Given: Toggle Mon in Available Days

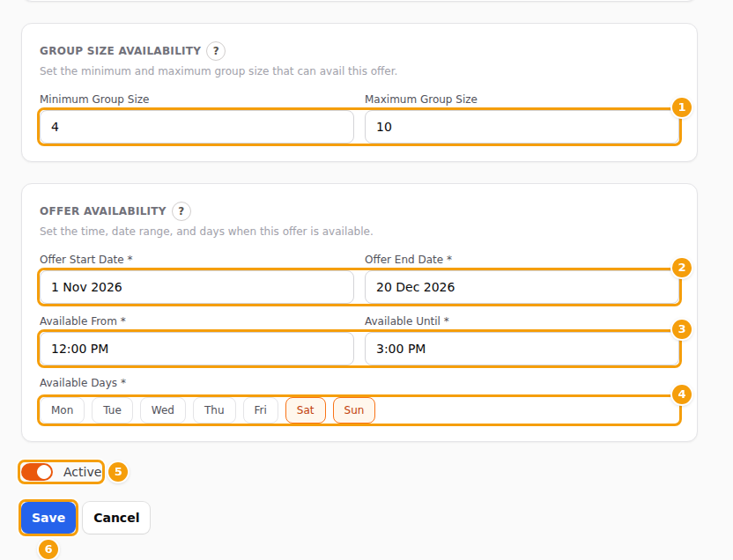Looking at the screenshot, I should tap(63, 410).
